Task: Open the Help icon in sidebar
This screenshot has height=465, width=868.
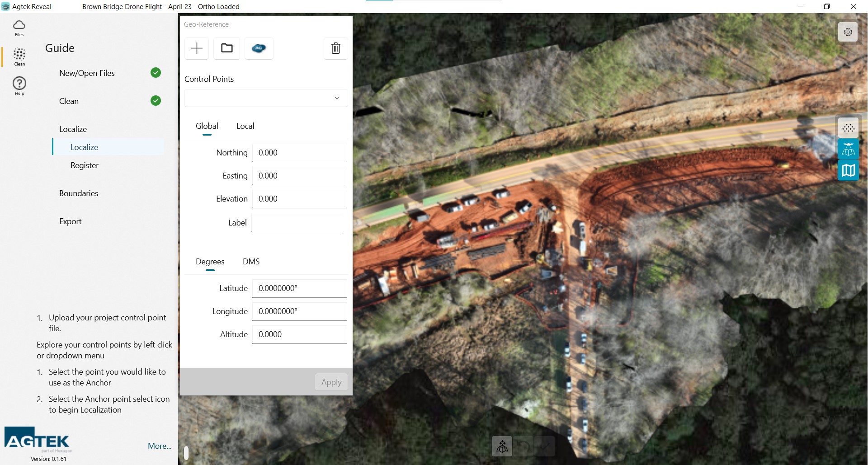Action: pos(19,85)
